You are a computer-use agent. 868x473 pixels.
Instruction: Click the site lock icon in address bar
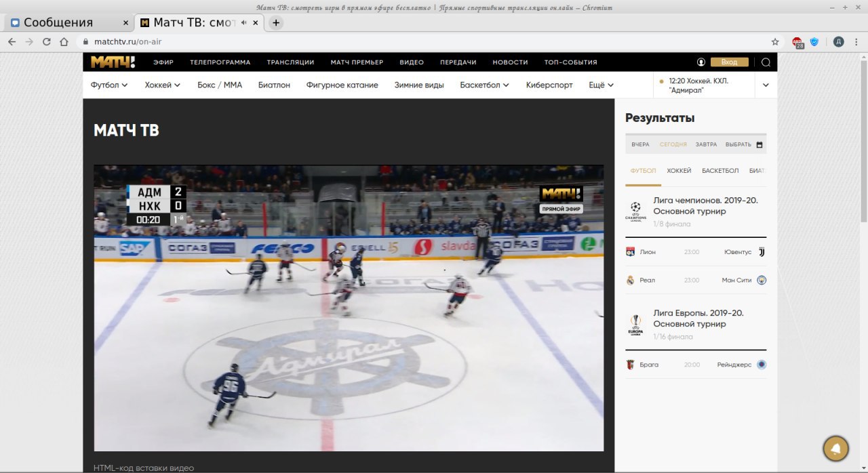click(x=85, y=41)
